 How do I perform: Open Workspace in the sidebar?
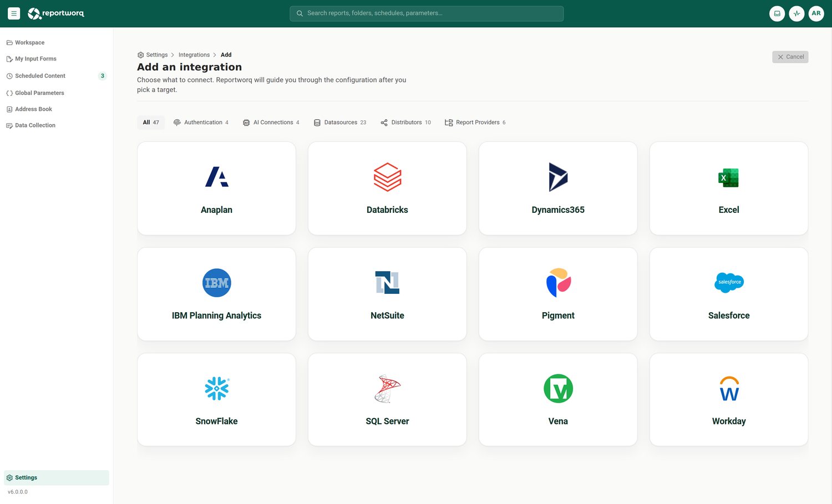click(x=56, y=43)
